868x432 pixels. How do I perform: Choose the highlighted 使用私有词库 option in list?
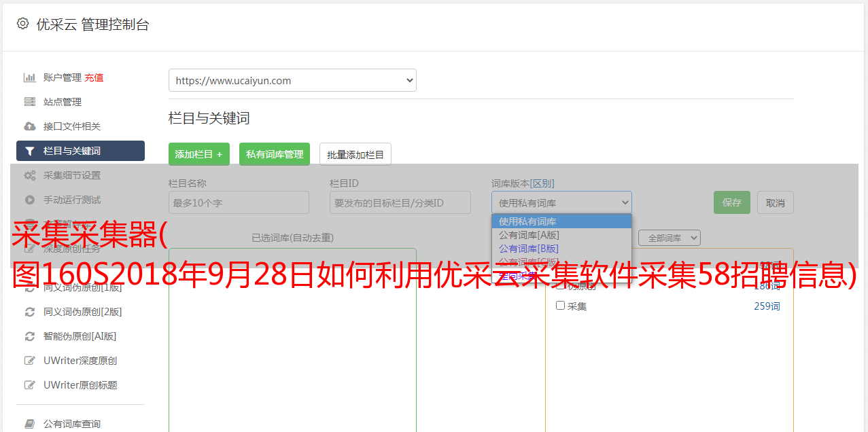[x=561, y=221]
